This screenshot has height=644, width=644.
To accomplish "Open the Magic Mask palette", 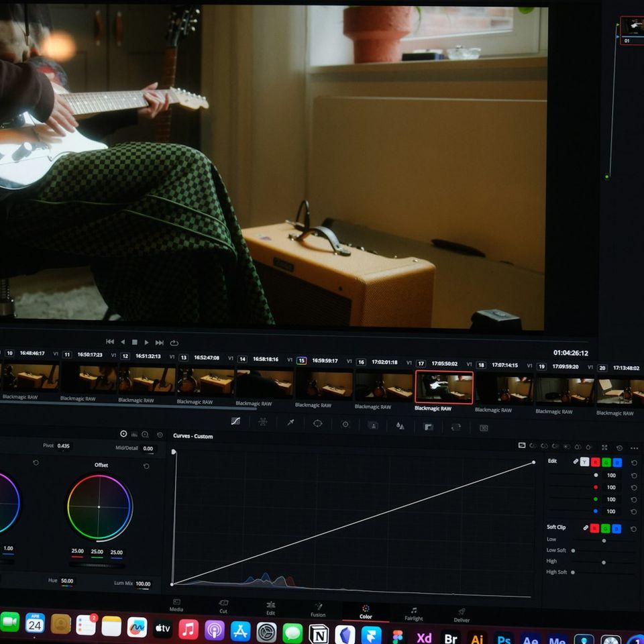I will click(373, 425).
